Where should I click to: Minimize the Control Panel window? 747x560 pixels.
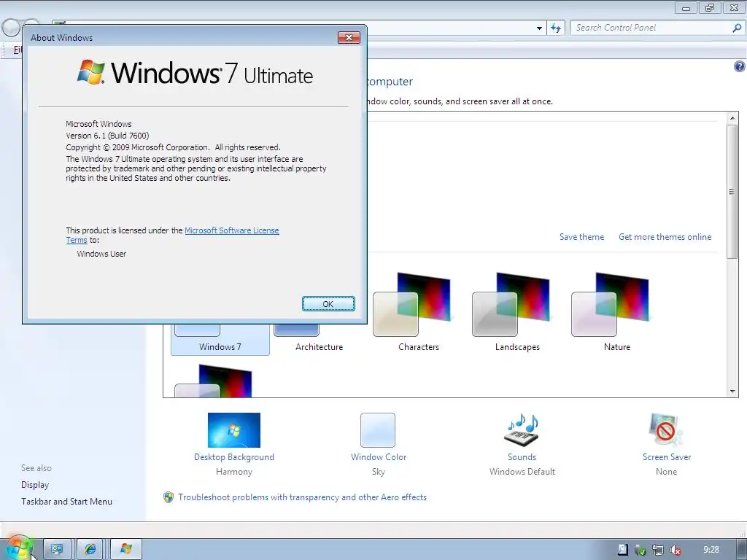tap(686, 7)
